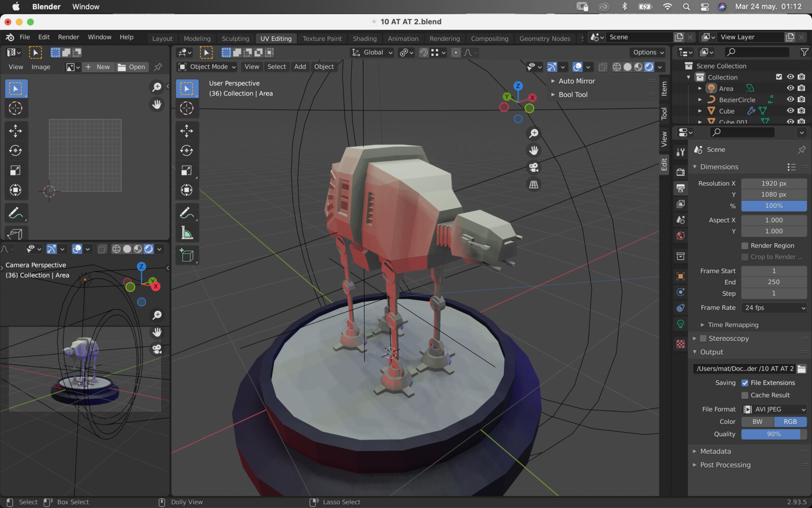Switch perspective/orthographic with the grid icon
812x508 pixels.
point(533,185)
